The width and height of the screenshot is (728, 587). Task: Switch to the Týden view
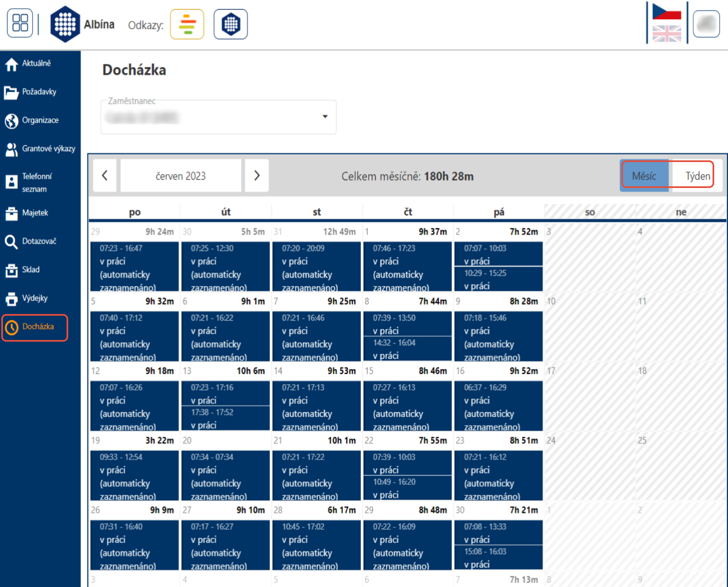coord(697,176)
